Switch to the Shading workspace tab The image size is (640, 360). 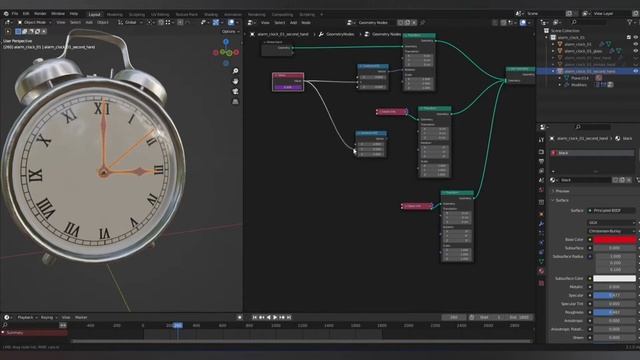[211, 14]
